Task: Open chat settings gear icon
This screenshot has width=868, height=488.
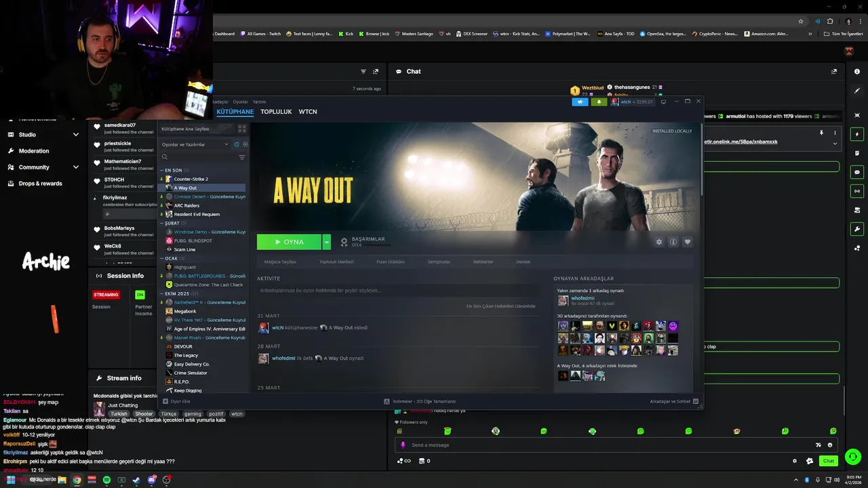Action: [795, 461]
